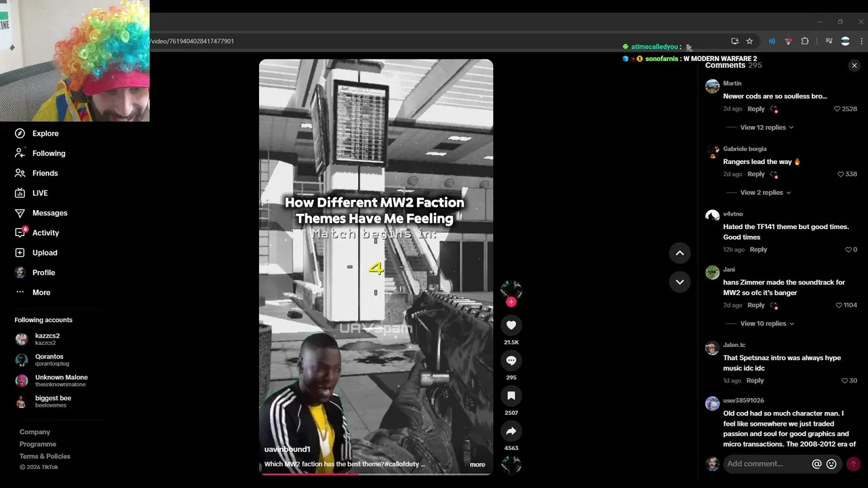Click the Upload plus icon
Image resolution: width=868 pixels, height=488 pixels.
point(20,253)
